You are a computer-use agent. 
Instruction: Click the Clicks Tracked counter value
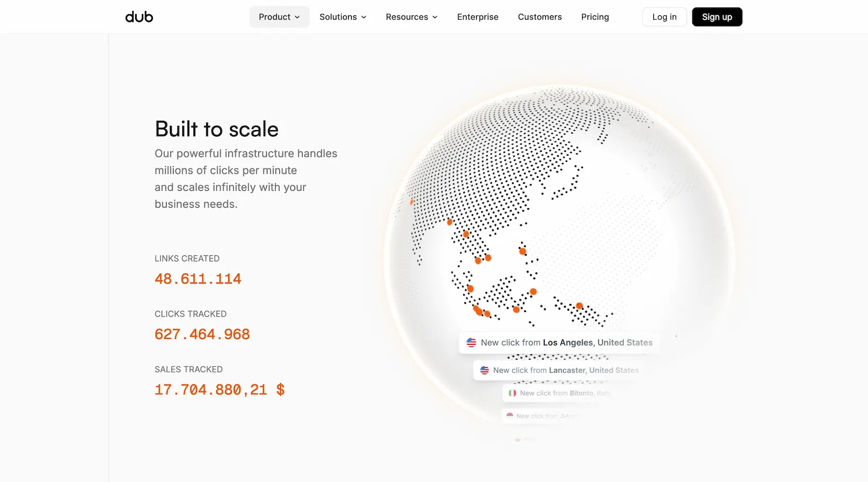[202, 335]
